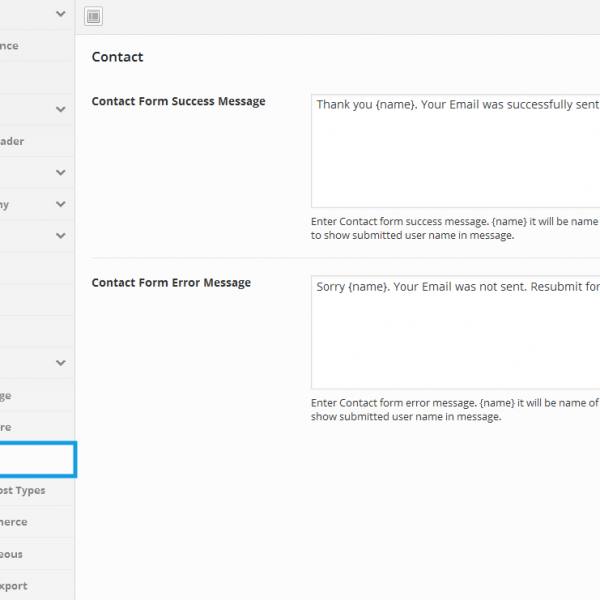
Task: Expand the topmost sidebar section chevron
Action: coord(61,14)
